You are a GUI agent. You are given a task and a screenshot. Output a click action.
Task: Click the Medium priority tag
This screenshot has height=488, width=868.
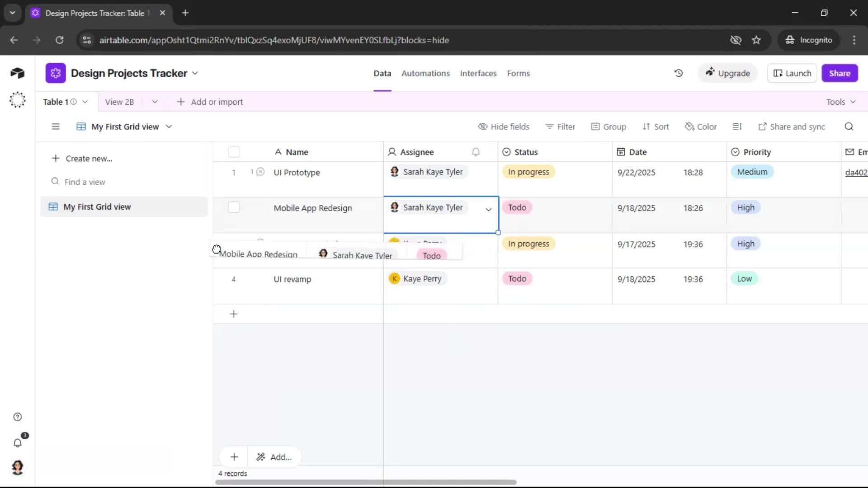coord(752,172)
